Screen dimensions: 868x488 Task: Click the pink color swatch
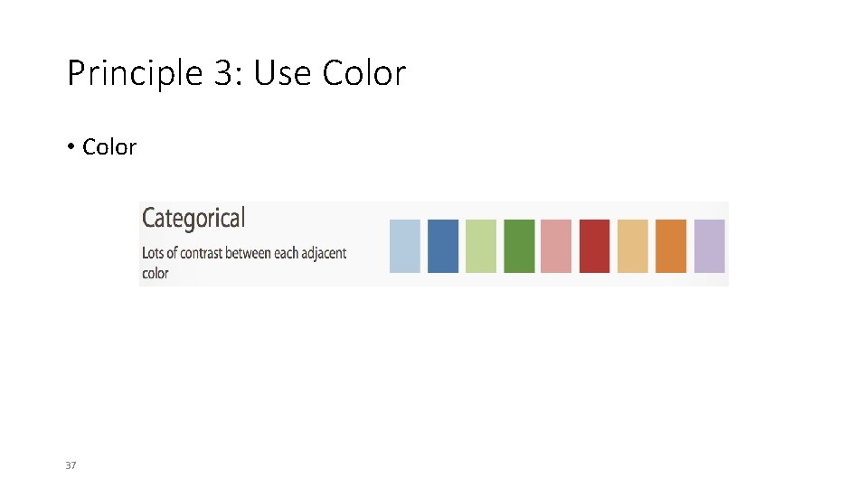pos(556,246)
